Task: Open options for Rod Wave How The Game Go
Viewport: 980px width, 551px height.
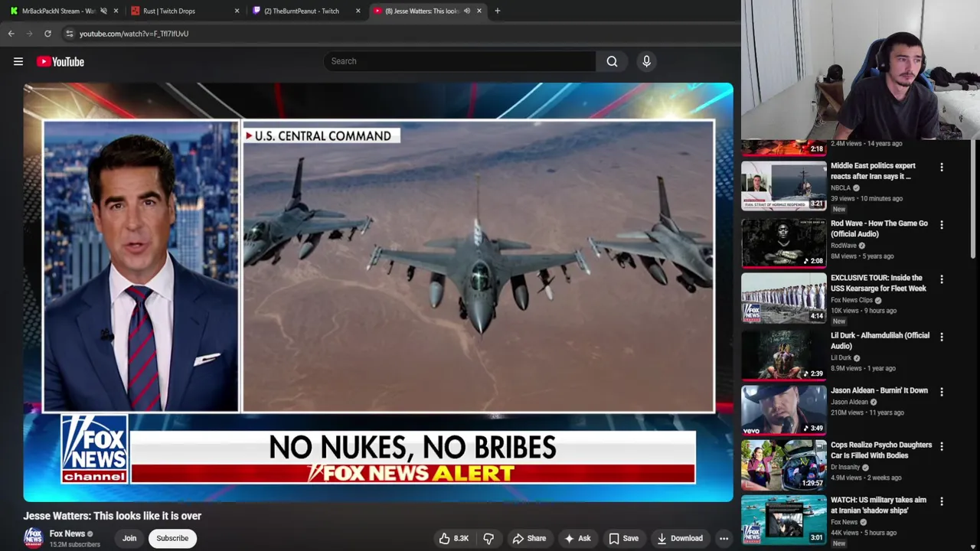Action: coord(942,225)
